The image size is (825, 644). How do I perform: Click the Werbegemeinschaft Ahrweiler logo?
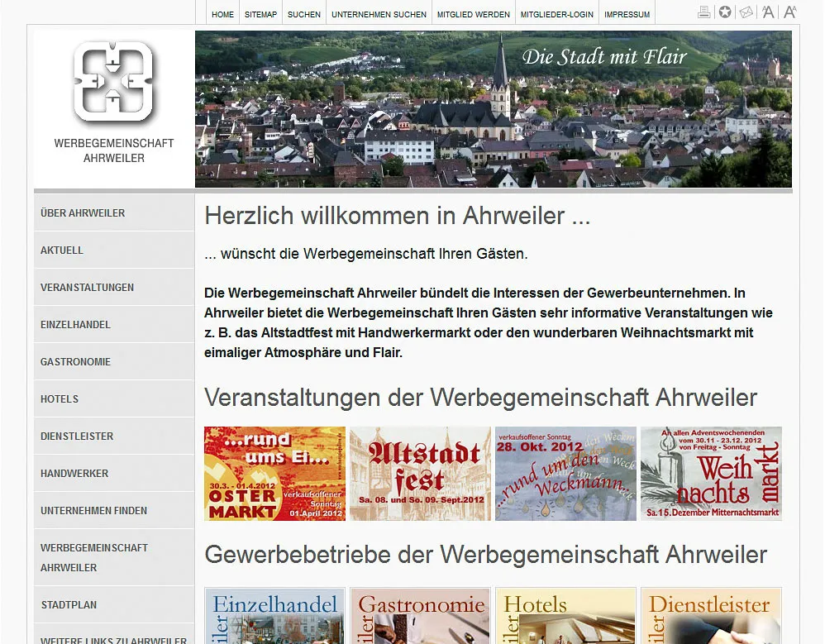pyautogui.click(x=112, y=83)
